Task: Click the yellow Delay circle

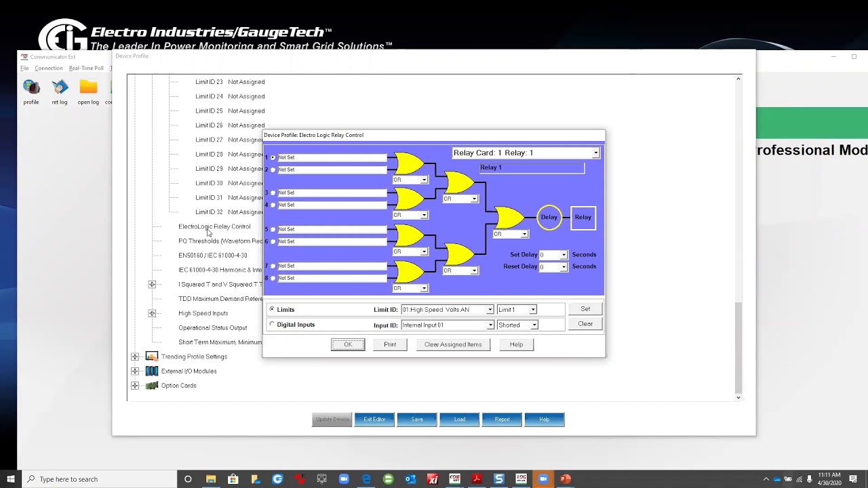Action: point(549,218)
